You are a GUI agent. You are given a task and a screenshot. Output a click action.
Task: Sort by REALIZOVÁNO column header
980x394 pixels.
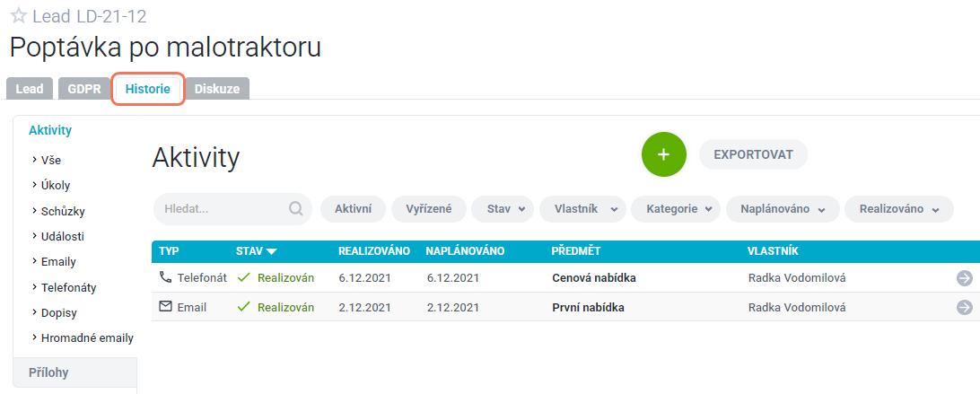click(373, 250)
